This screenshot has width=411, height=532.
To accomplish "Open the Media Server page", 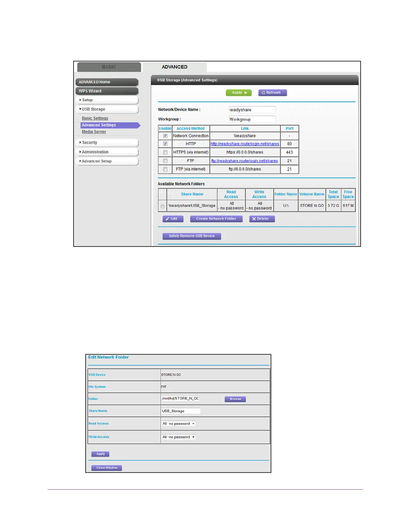I will [94, 132].
